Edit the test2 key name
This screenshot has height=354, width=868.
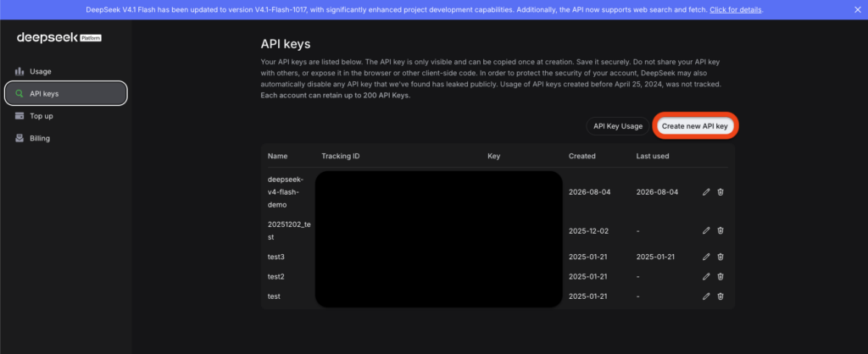pyautogui.click(x=706, y=277)
